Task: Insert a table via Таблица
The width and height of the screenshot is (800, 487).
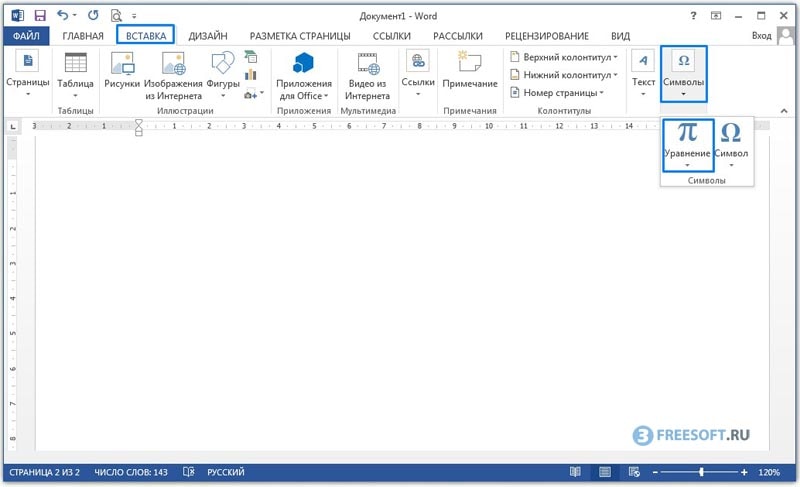Action: [75, 74]
